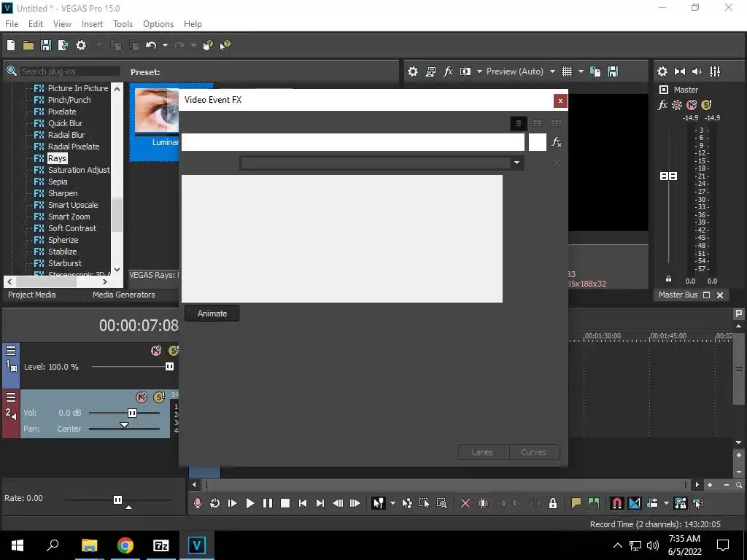
Task: Click the Play button in transport
Action: tap(249, 503)
